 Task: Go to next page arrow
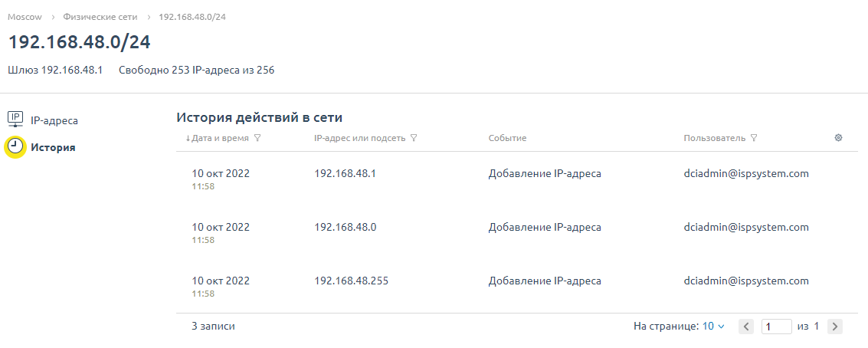click(x=835, y=327)
